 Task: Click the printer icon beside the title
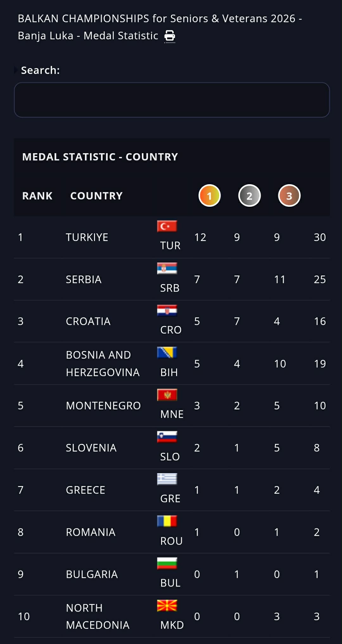(x=170, y=36)
